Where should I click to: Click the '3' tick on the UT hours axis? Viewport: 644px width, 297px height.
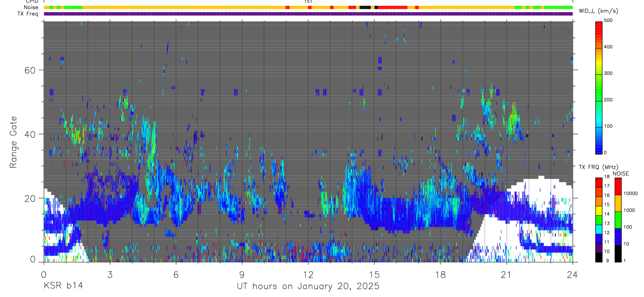tap(110, 274)
